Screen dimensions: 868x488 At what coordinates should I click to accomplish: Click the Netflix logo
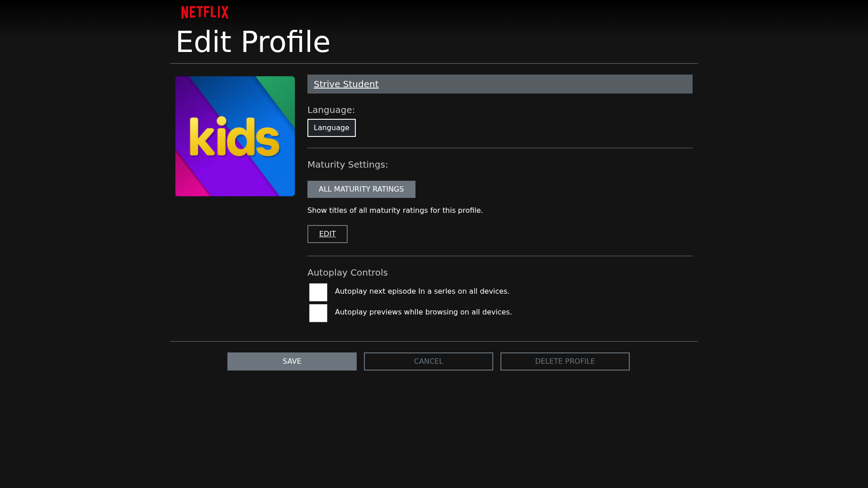tap(205, 12)
